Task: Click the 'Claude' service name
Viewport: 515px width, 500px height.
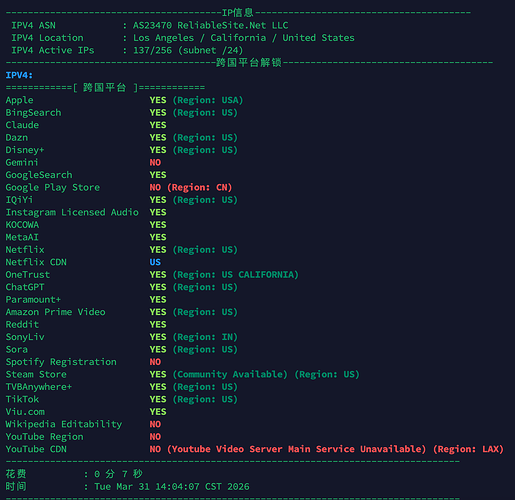Action: click(x=22, y=125)
